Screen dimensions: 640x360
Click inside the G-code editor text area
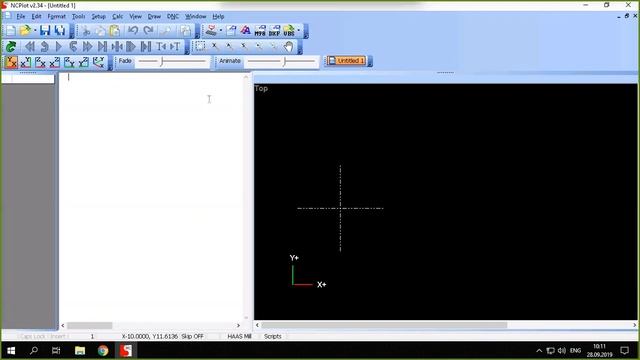(x=152, y=197)
